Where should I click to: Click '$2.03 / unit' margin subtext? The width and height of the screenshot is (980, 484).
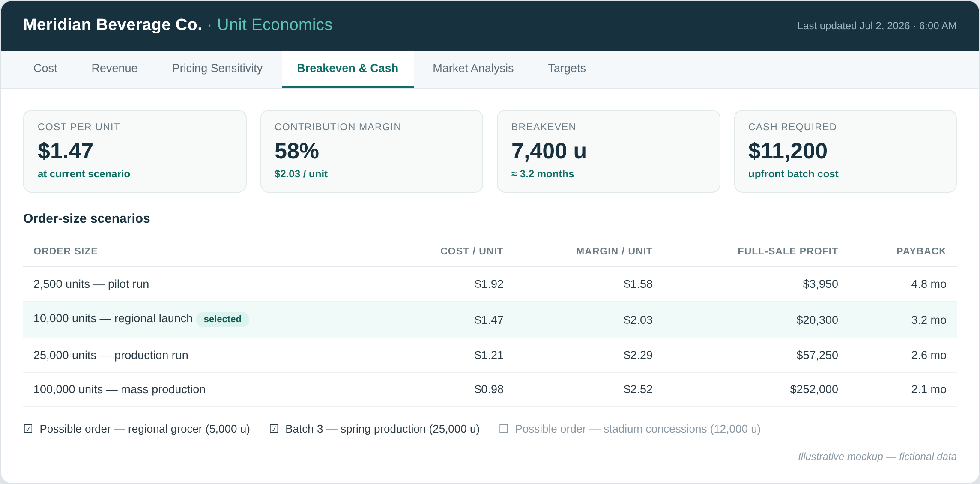coord(301,174)
